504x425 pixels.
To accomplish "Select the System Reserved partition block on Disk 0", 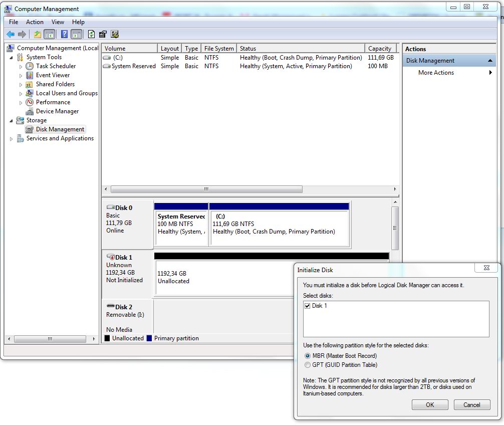I will tap(181, 225).
